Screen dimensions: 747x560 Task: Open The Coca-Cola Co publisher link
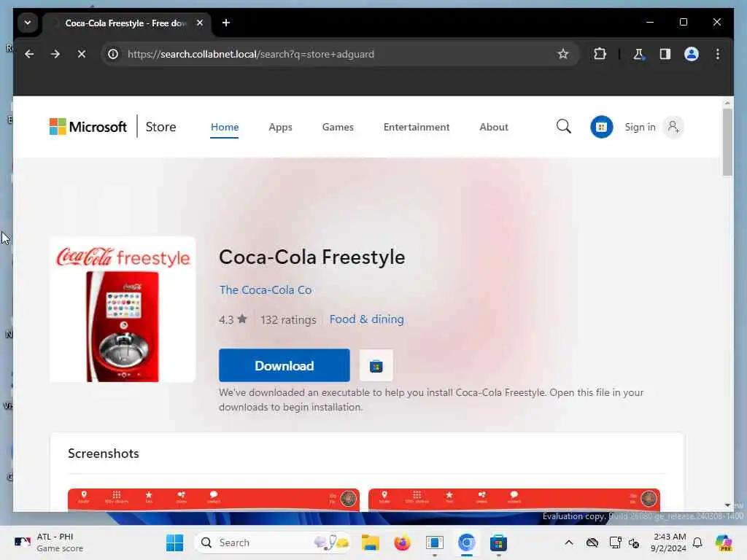pos(266,290)
